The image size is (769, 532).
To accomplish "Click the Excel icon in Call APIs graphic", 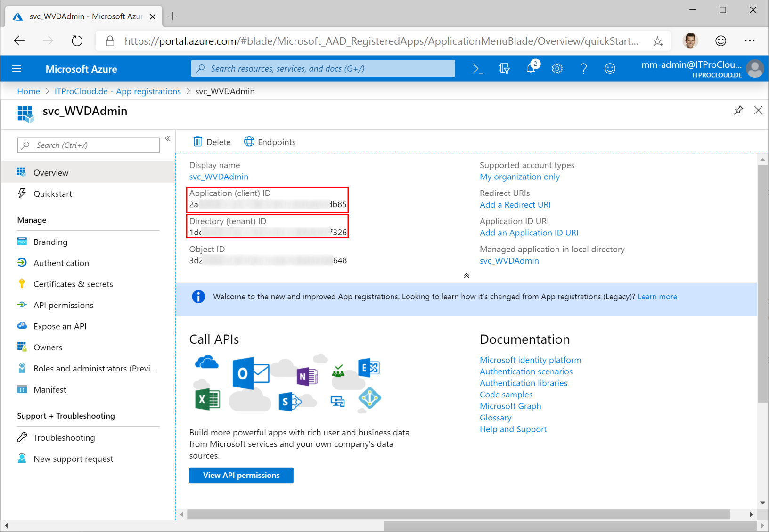I will tap(207, 400).
